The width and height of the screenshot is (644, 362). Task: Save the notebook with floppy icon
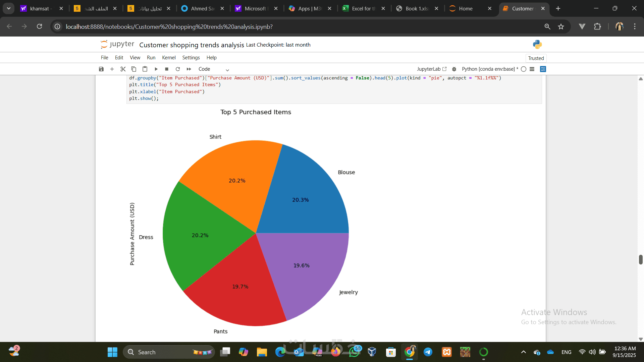coord(101,69)
